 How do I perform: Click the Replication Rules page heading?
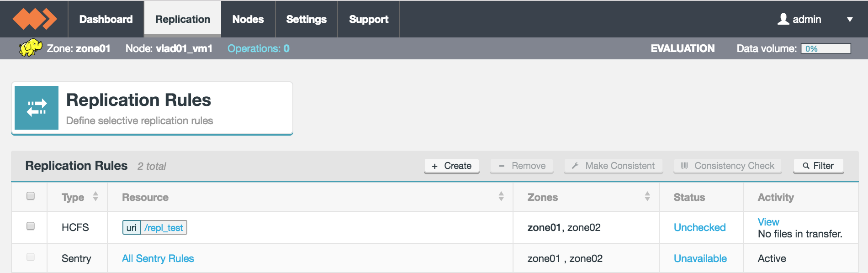point(139,100)
